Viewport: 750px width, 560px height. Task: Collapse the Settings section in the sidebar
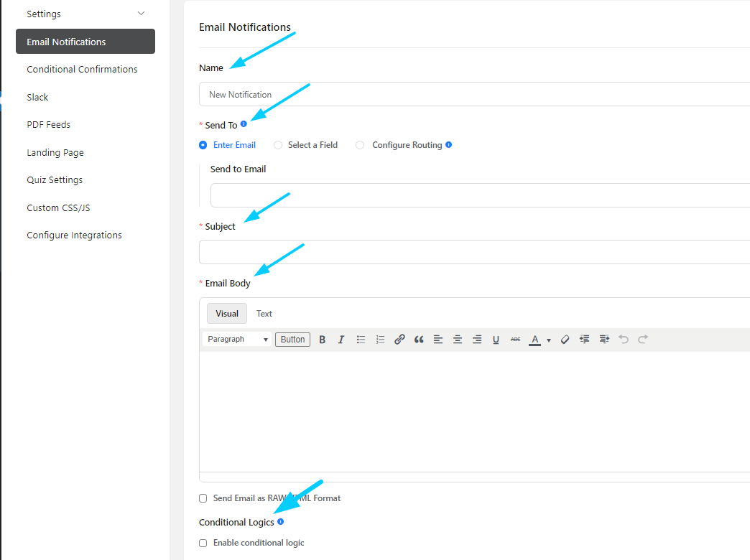tap(142, 13)
